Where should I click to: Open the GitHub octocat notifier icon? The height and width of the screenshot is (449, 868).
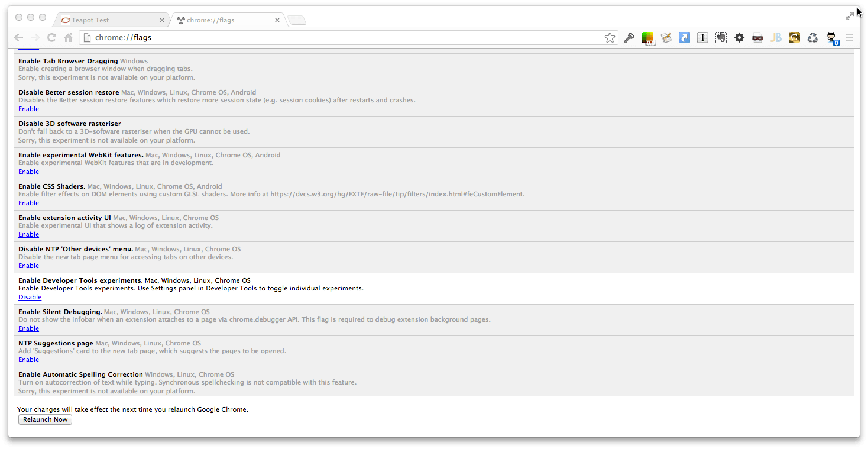click(832, 38)
